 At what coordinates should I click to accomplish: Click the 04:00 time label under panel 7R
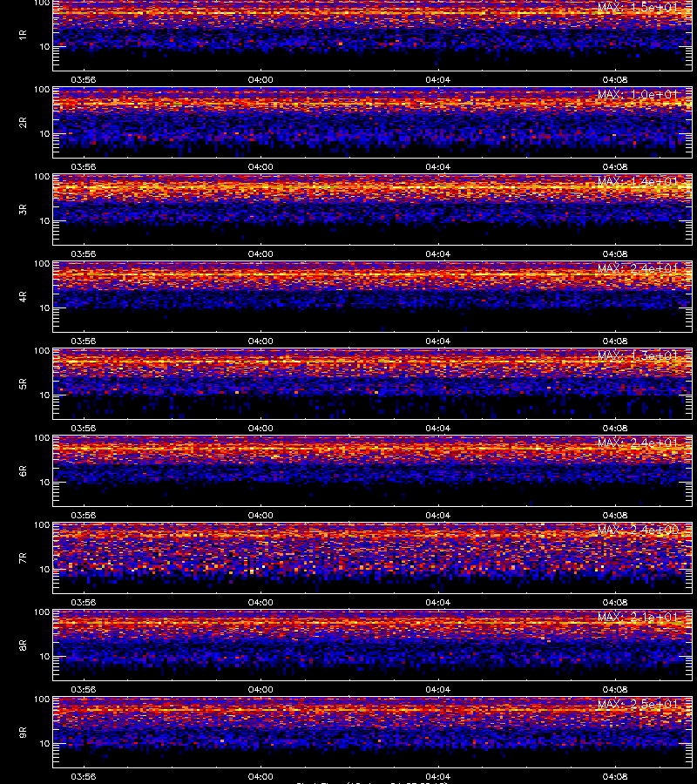click(x=261, y=602)
